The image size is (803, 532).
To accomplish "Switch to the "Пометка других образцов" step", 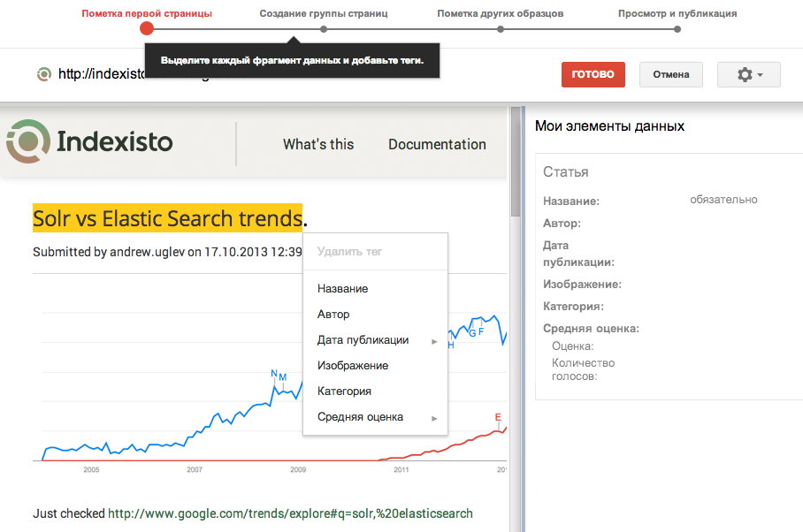I will point(500,13).
